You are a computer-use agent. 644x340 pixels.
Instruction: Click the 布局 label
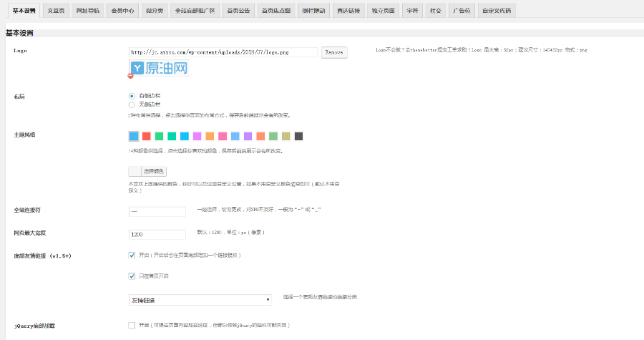pyautogui.click(x=19, y=97)
